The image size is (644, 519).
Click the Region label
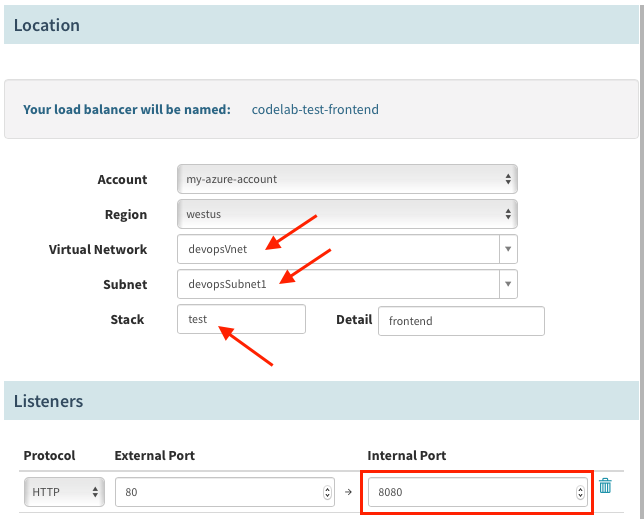click(x=126, y=214)
